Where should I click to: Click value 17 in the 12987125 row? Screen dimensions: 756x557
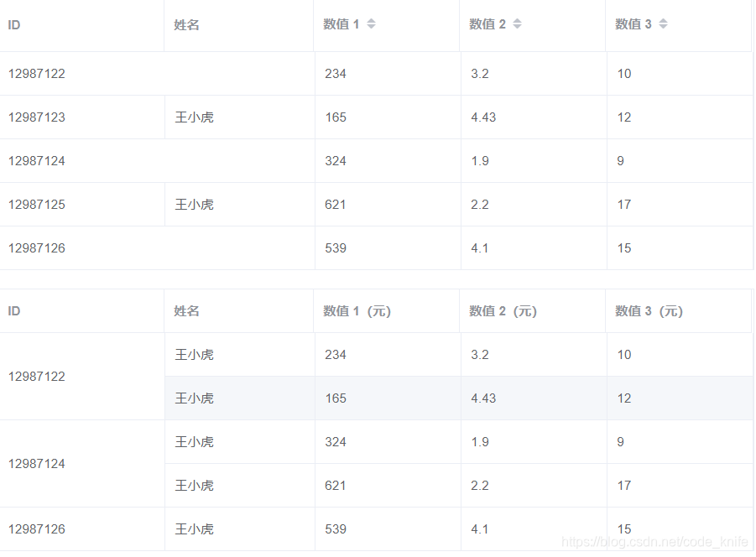coord(624,205)
